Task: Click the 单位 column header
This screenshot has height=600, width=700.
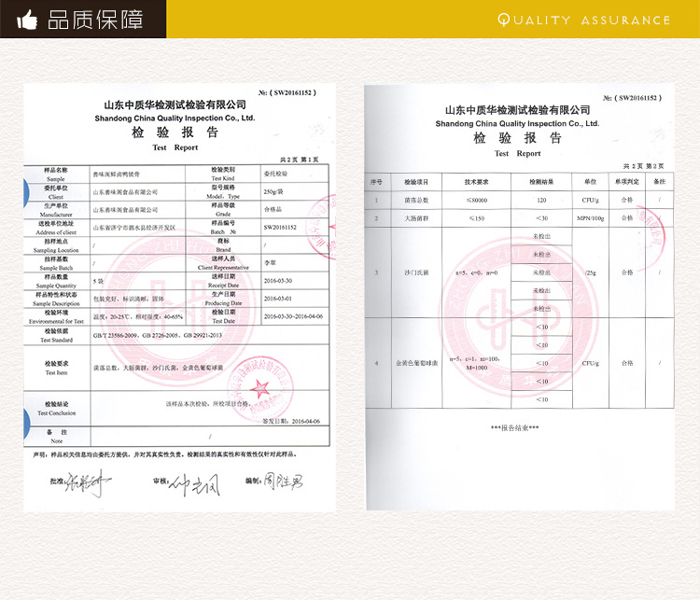Action: point(590,182)
